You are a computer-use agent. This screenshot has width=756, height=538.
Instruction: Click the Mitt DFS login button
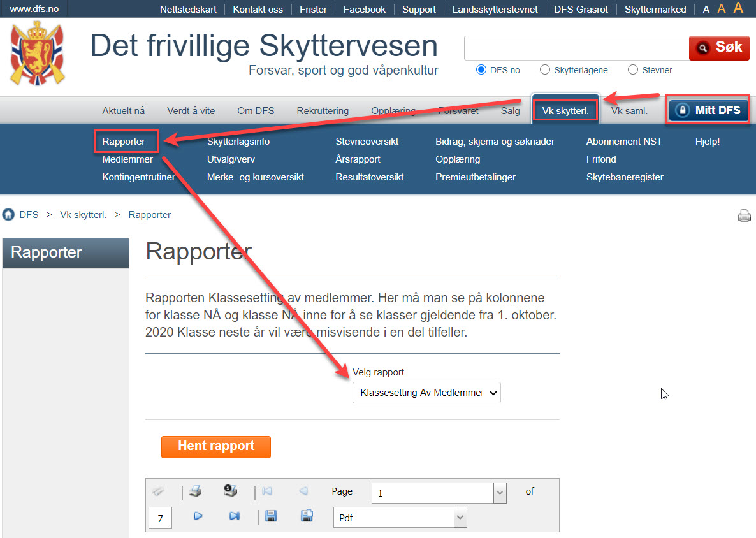coord(708,110)
